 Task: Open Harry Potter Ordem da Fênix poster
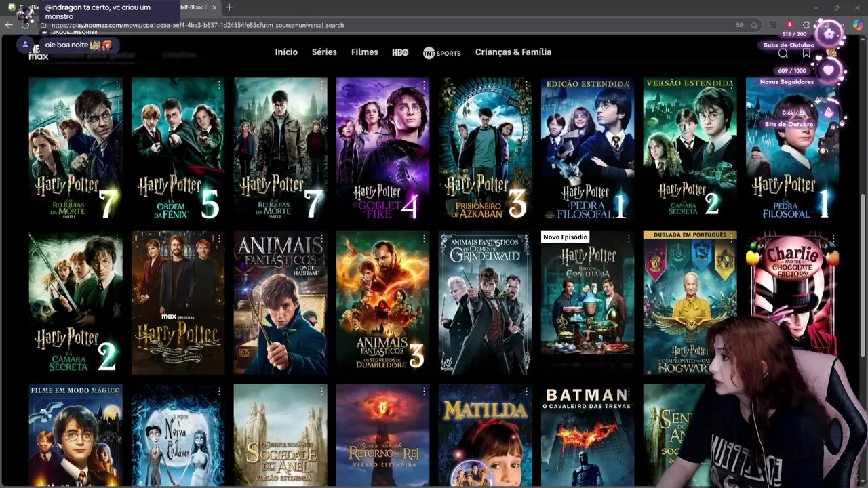click(x=178, y=149)
